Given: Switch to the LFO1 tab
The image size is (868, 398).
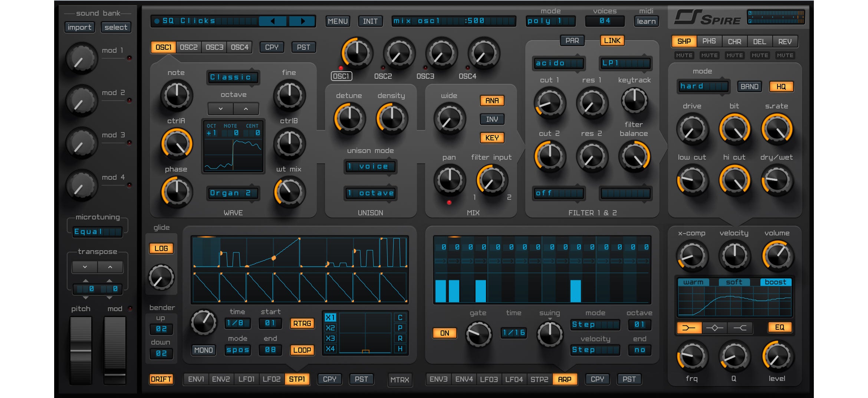Looking at the screenshot, I should [x=246, y=379].
